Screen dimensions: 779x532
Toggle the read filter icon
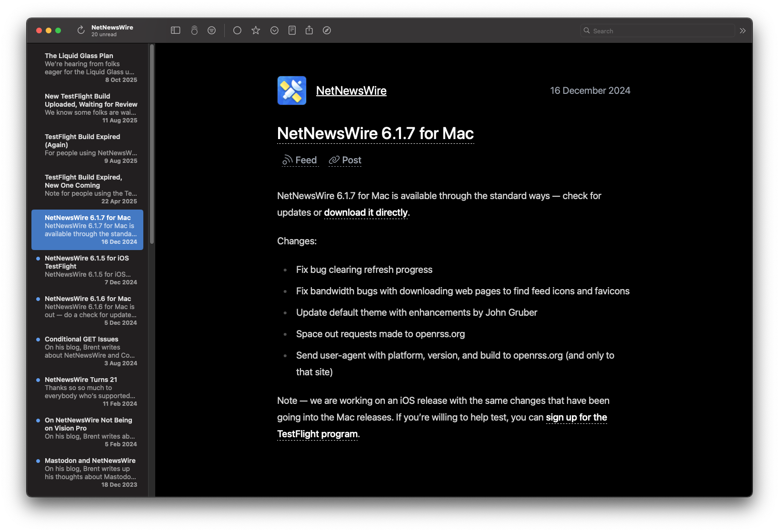(212, 30)
